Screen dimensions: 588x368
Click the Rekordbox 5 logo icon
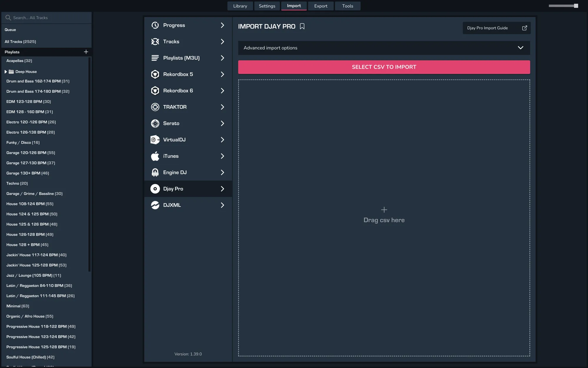click(x=155, y=74)
